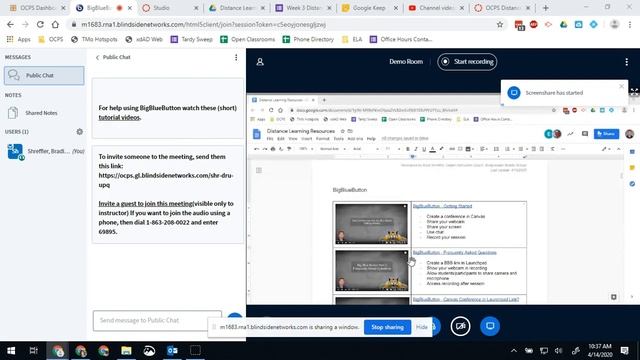The image size is (640, 360).
Task: Switch to Google Keep tab
Action: (x=369, y=8)
